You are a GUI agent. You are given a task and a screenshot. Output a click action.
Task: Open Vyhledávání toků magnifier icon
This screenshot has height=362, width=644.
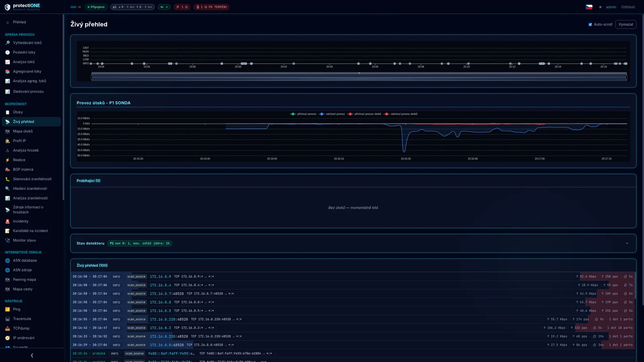click(x=7, y=43)
